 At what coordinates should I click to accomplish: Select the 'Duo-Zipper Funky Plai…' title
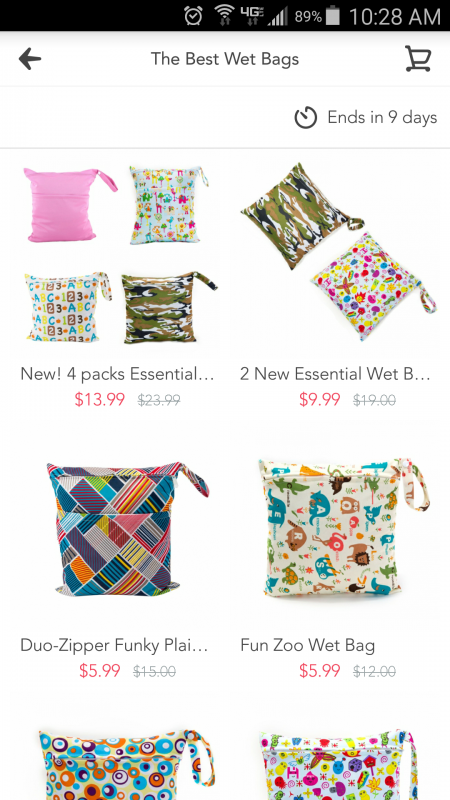[114, 645]
